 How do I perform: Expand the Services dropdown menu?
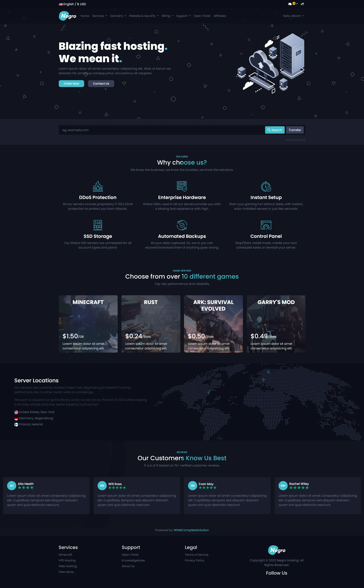coord(99,16)
